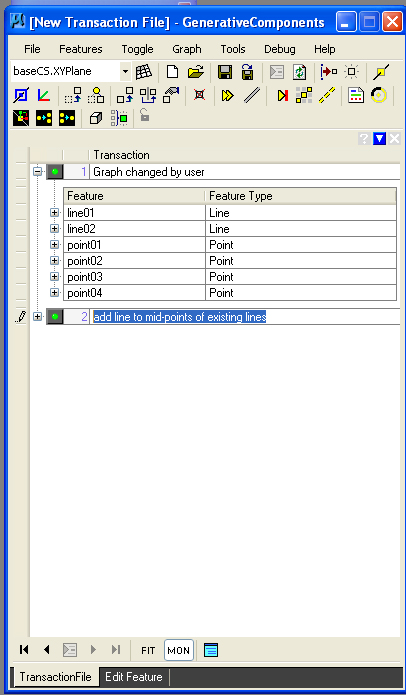The image size is (406, 695).
Task: Click the New file icon in toolbar
Action: tap(172, 71)
